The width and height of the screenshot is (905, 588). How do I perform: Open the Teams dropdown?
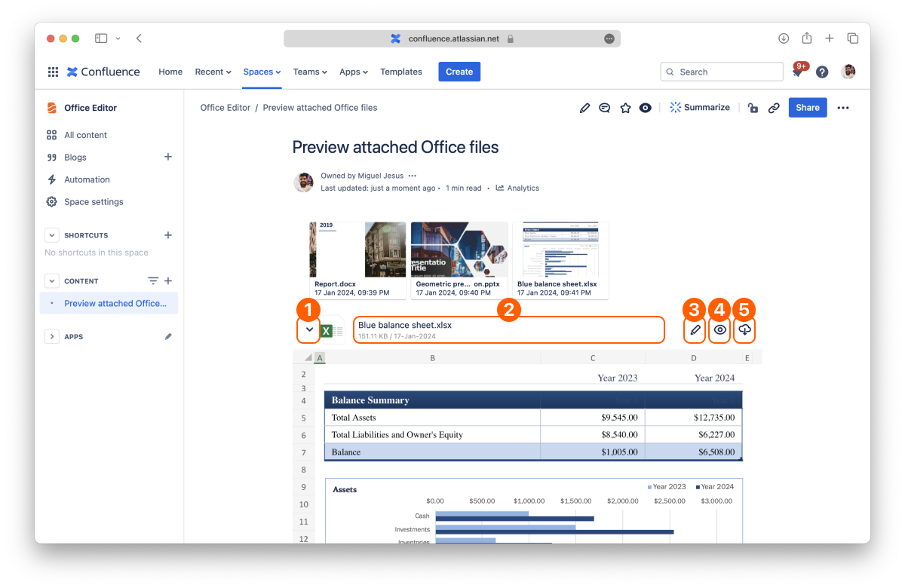(310, 72)
